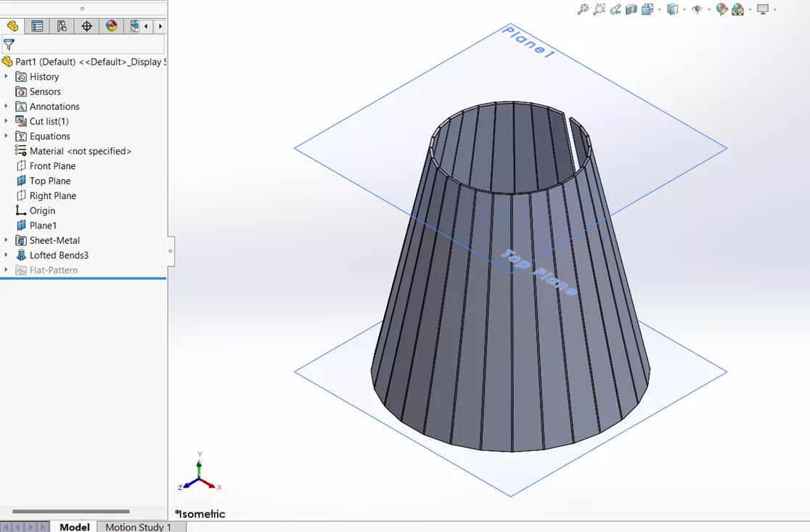
Task: Open the View Settings dropdown arrow
Action: (775, 10)
